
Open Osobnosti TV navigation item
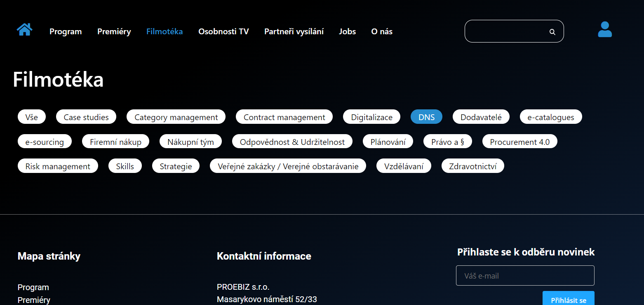click(x=223, y=31)
